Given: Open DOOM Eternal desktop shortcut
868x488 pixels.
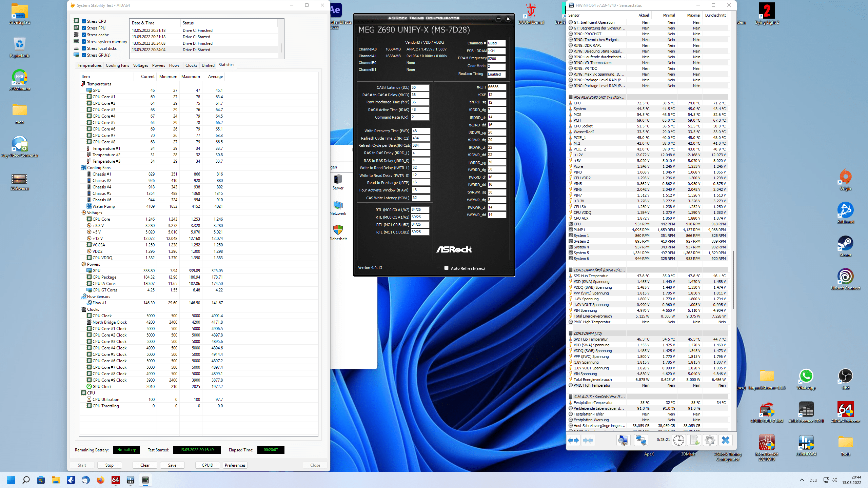Looking at the screenshot, I should coord(531,14).
